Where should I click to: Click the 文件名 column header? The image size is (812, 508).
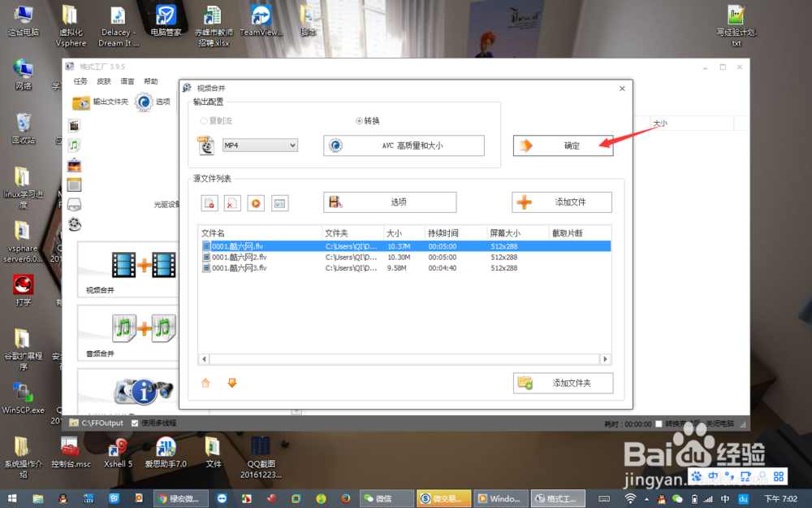click(260, 233)
